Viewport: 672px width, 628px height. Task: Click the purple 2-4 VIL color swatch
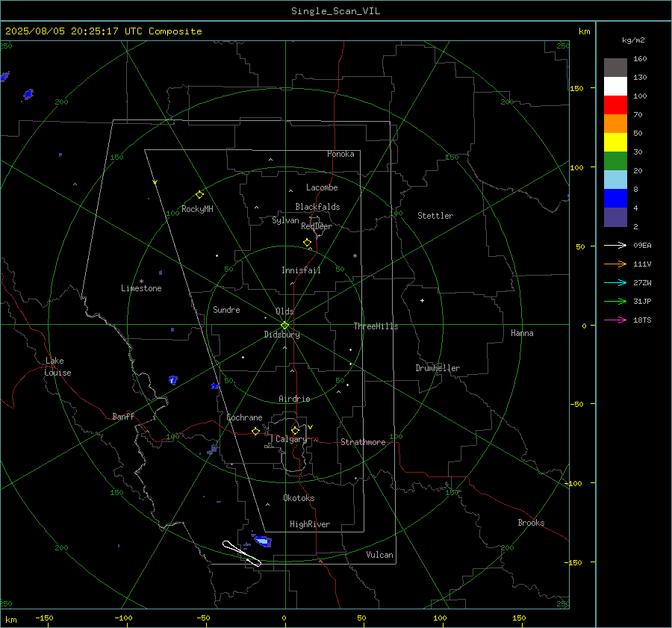615,217
